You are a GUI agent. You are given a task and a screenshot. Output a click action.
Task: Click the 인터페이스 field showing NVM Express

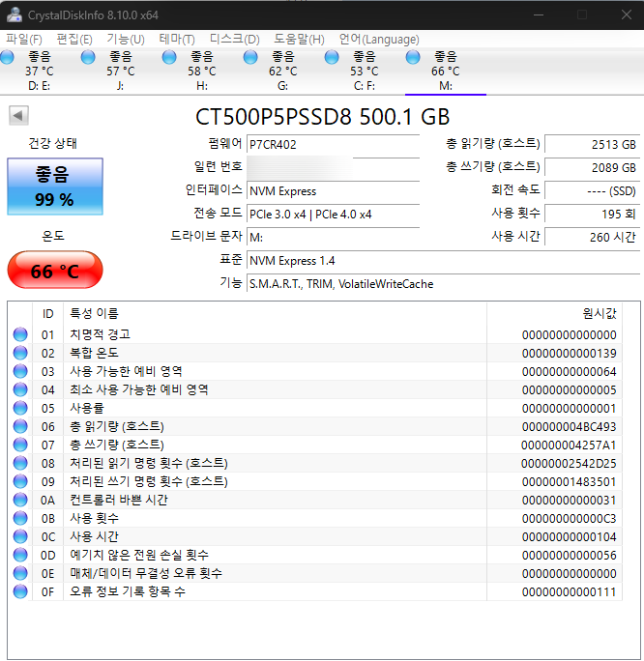334,191
